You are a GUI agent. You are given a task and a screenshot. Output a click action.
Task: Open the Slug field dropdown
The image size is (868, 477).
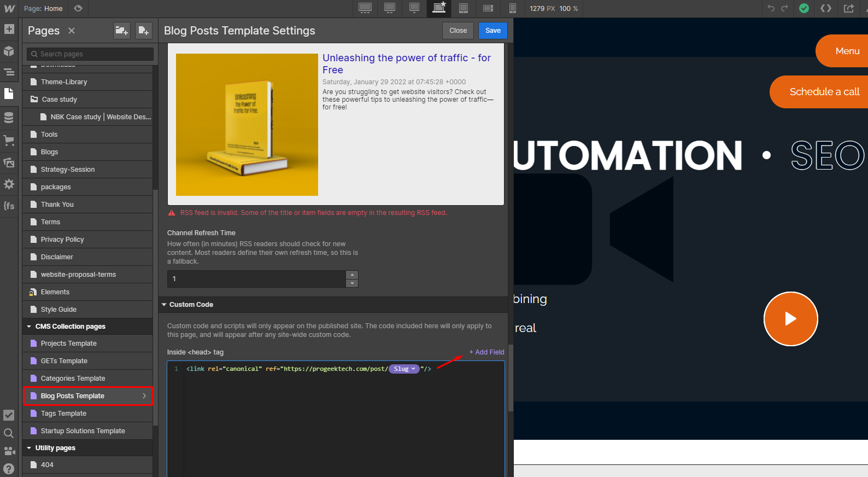[404, 369]
